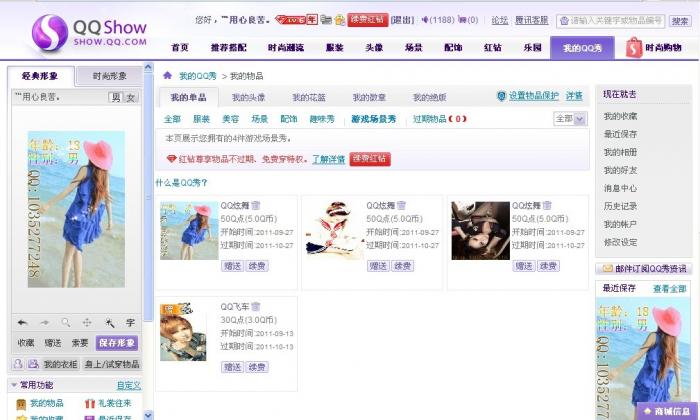Click the 搜索 search button
This screenshot has height=420, width=700.
pyautogui.click(x=679, y=21)
